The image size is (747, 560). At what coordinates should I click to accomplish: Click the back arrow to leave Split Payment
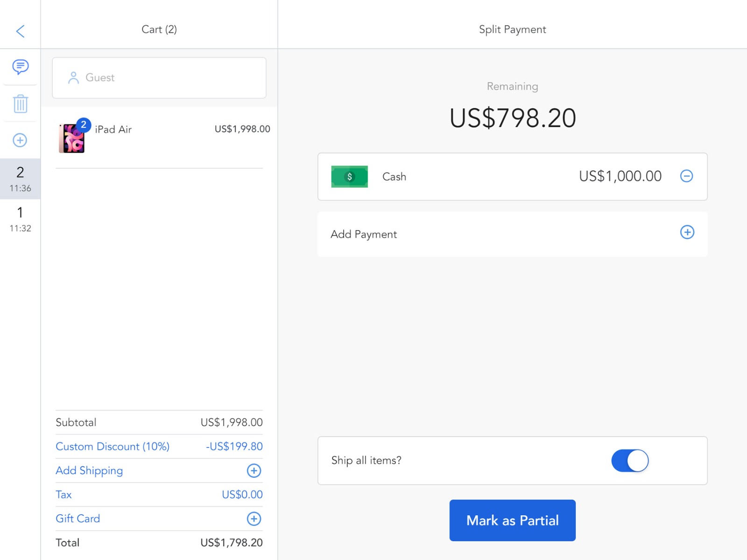(x=20, y=31)
